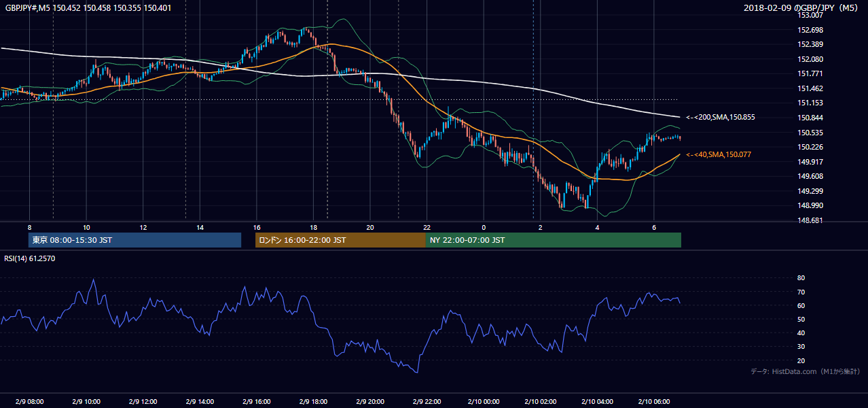
Task: Click the 2/10 04:00 date label
Action: (597, 401)
